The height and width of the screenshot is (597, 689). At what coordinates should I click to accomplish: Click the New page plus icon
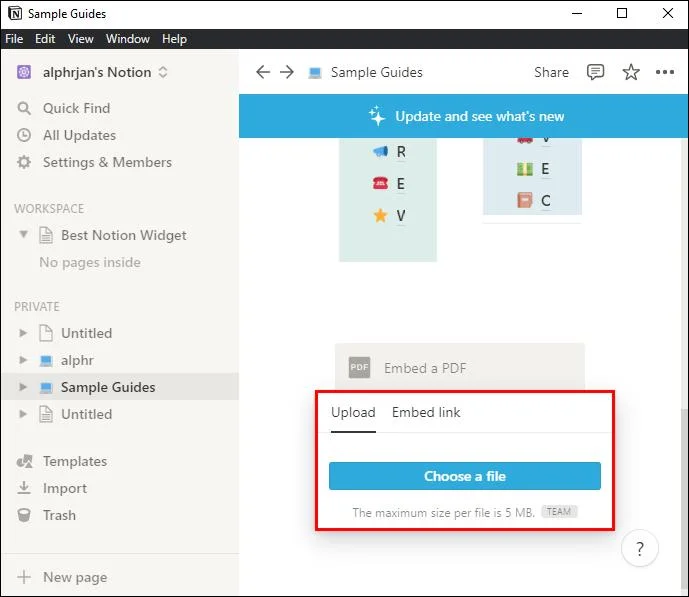click(x=24, y=577)
